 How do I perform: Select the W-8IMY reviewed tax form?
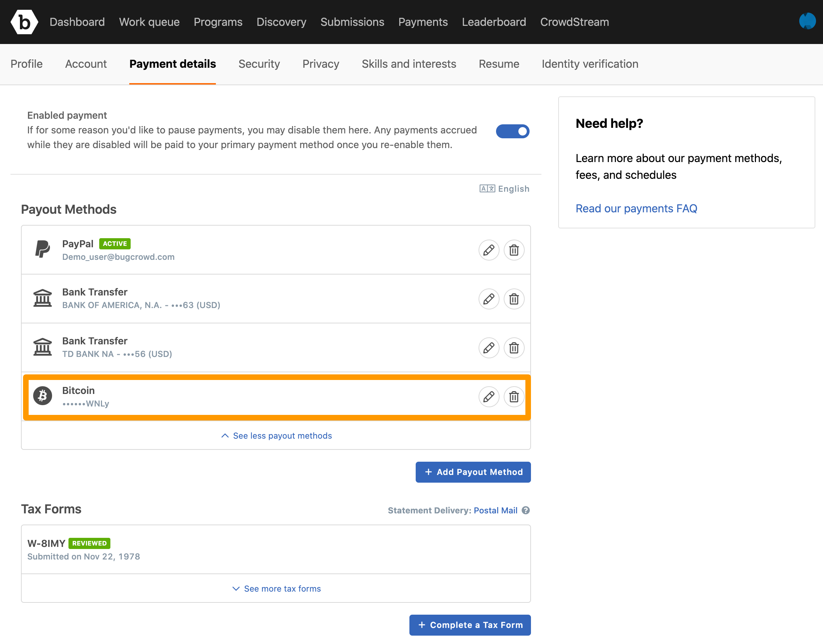(276, 548)
